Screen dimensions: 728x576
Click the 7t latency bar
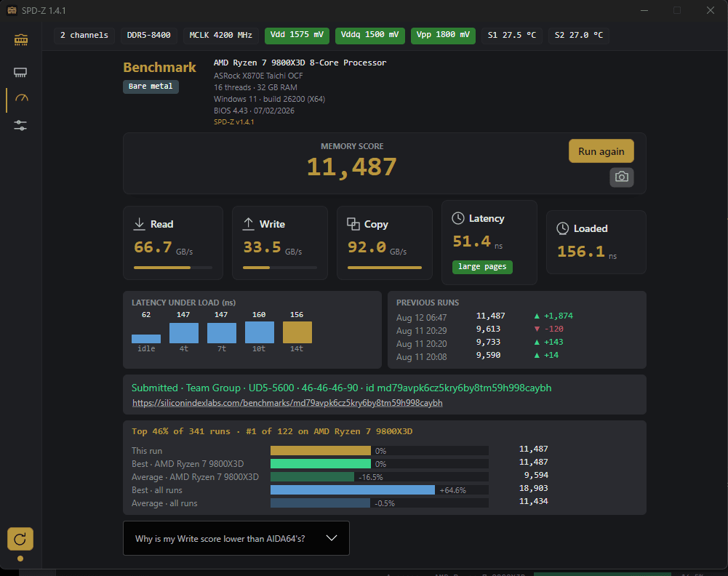click(222, 333)
